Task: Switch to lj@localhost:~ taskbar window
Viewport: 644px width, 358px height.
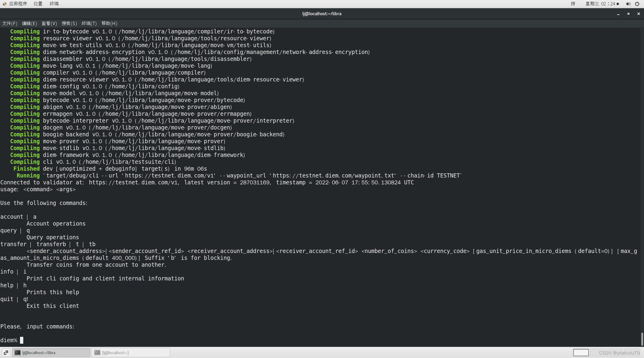Action: (x=131, y=353)
